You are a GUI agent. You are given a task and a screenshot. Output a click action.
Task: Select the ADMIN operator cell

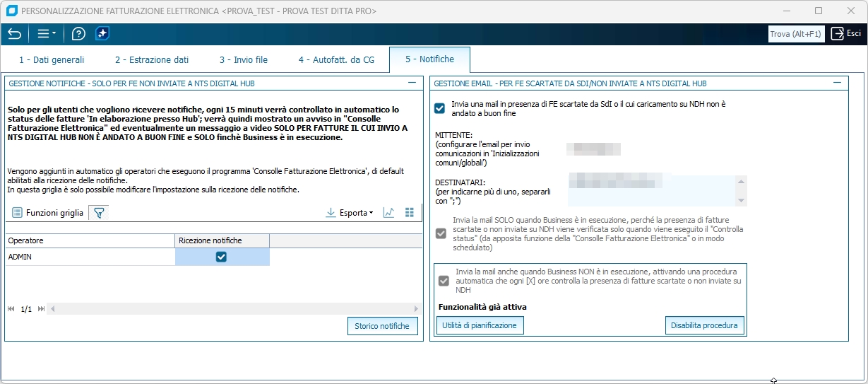coord(90,257)
